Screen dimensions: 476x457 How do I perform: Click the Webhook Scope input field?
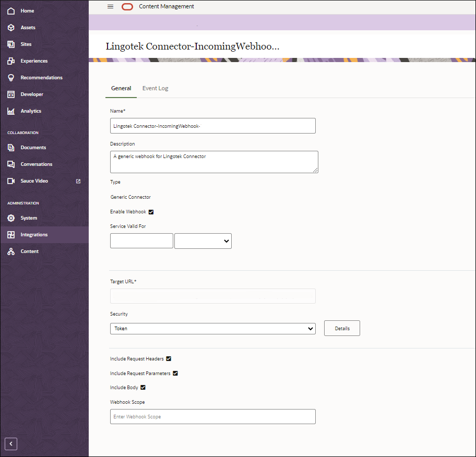point(213,417)
